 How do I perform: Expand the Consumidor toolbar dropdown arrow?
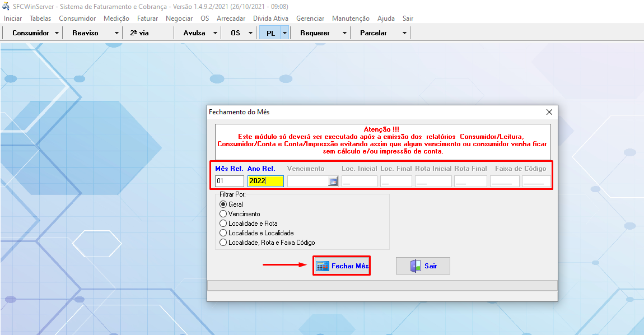coord(57,33)
